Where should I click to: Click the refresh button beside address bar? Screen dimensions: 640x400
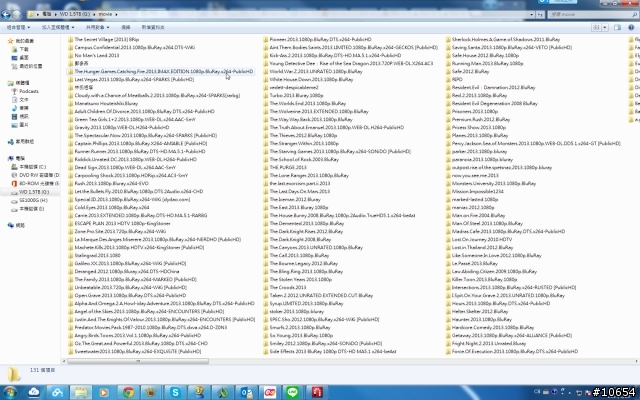[540, 14]
